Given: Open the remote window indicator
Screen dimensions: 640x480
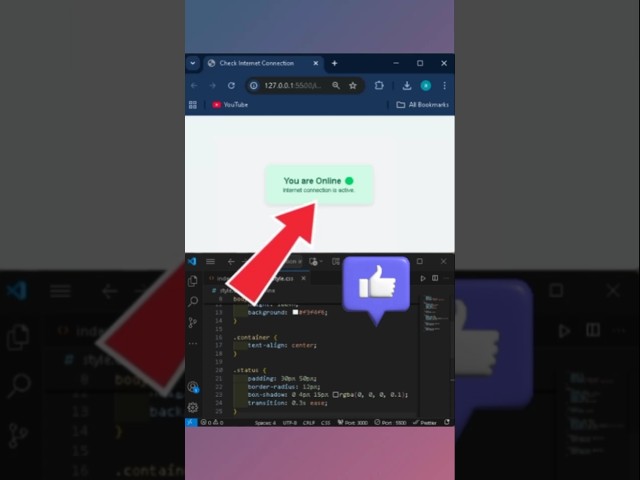Looking at the screenshot, I should pyautogui.click(x=191, y=422).
